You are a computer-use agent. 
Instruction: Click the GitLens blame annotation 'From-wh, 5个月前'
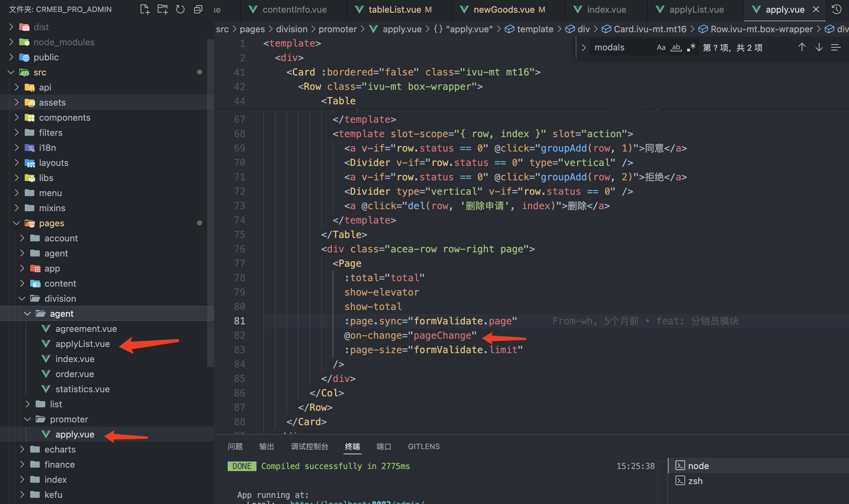595,321
